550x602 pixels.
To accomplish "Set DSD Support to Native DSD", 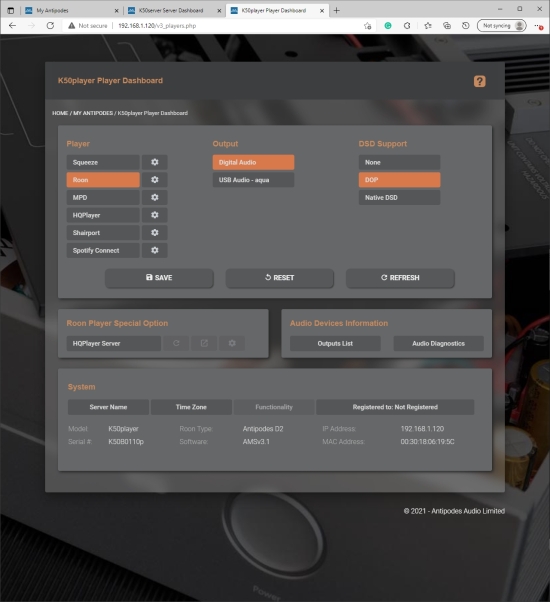I will (400, 198).
